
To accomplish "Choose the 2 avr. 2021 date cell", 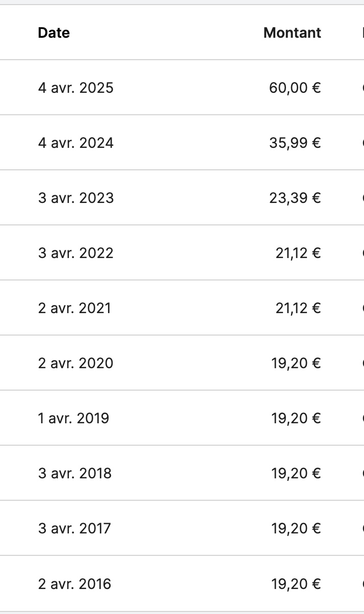I will pyautogui.click(x=74, y=308).
